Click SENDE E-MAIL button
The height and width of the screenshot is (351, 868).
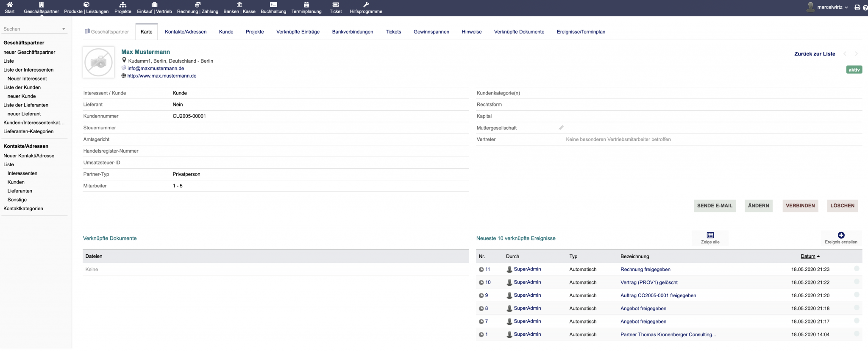[x=715, y=206]
